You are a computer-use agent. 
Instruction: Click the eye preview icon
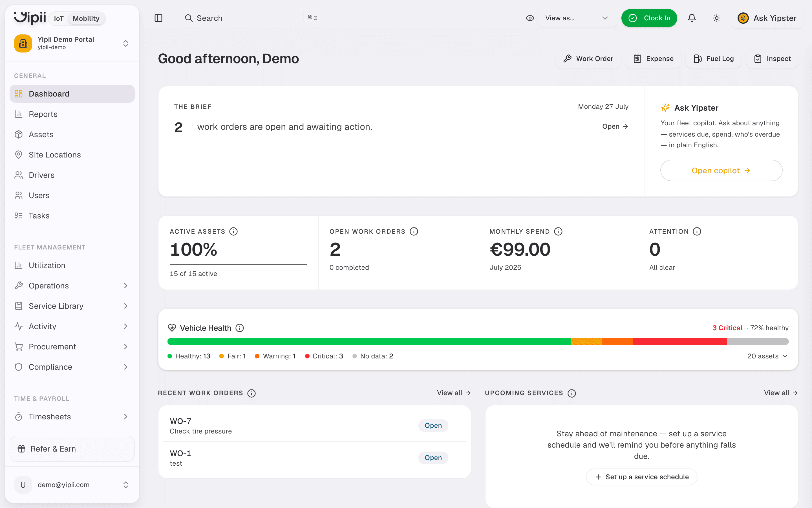[x=530, y=18]
